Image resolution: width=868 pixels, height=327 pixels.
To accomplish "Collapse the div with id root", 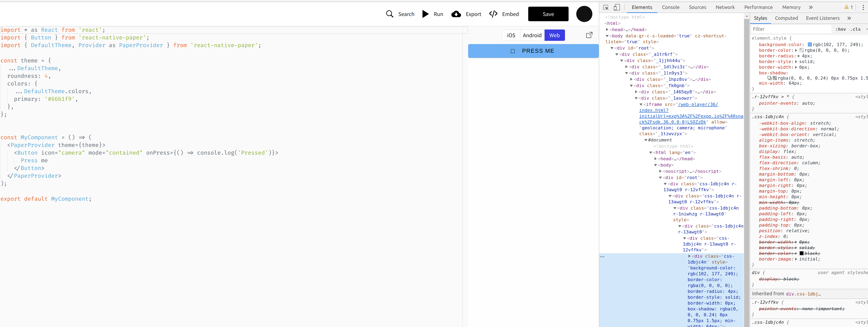I will (612, 48).
